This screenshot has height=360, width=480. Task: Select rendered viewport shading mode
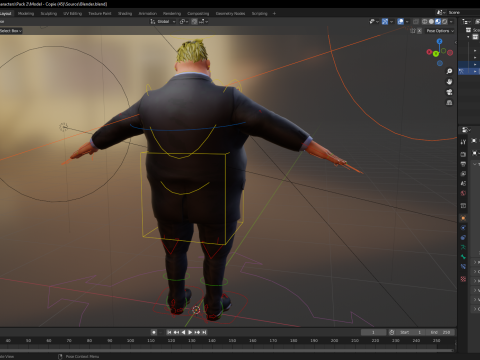(x=444, y=21)
